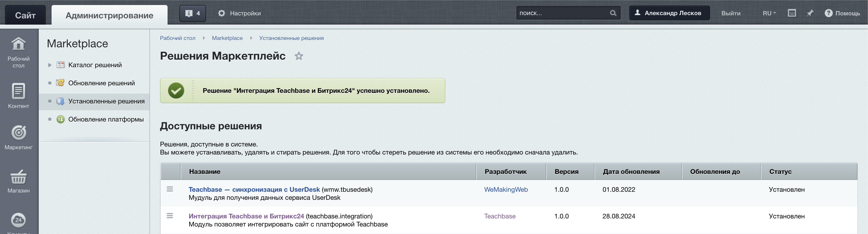
Task: Open Александр Лесков profile button
Action: pos(669,13)
